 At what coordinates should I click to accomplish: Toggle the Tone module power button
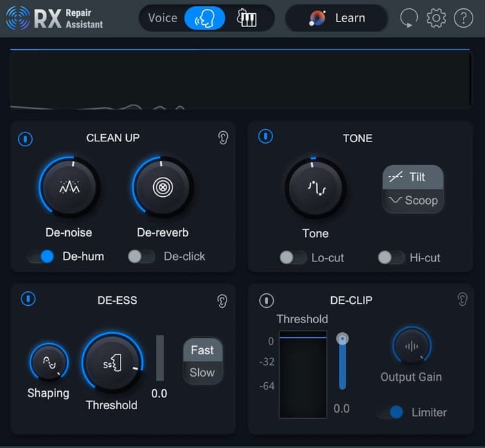click(265, 136)
